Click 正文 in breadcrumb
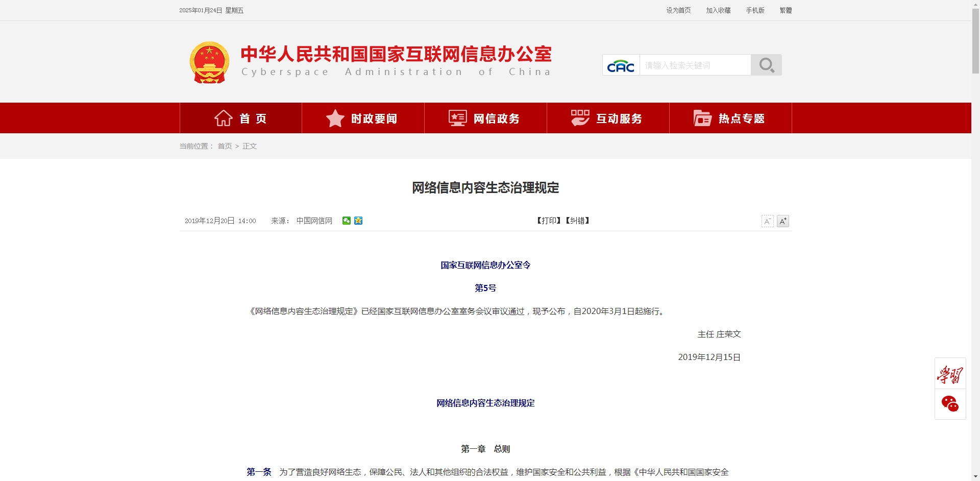This screenshot has height=481, width=980. pos(250,146)
